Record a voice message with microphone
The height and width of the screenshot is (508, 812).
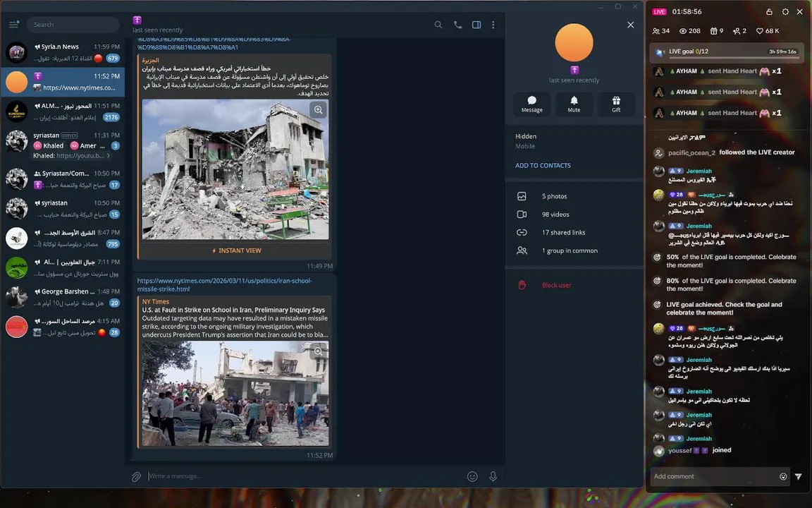pos(493,476)
